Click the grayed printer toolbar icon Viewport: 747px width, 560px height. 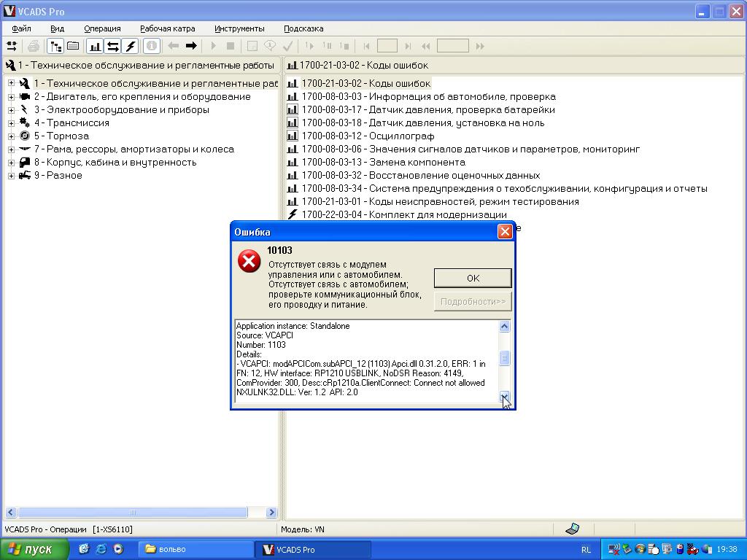(x=34, y=46)
